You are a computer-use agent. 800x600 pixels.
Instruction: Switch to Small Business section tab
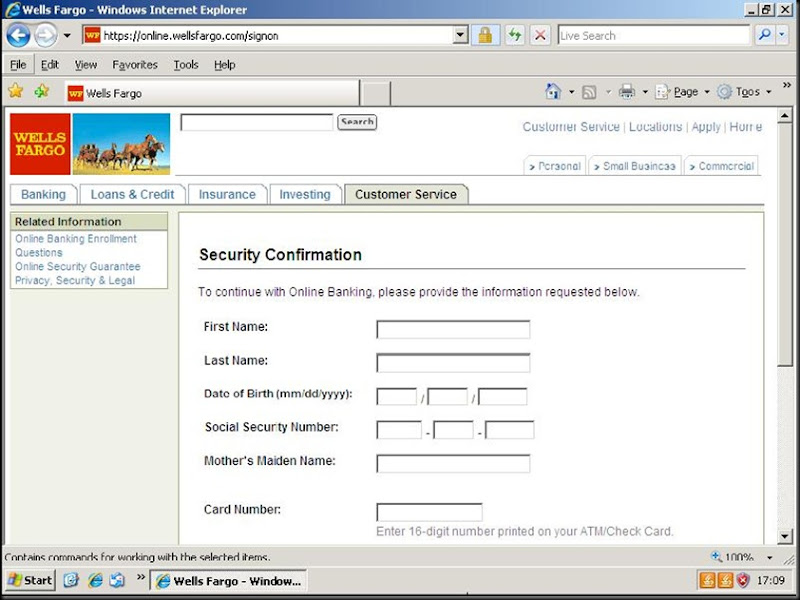tap(634, 166)
